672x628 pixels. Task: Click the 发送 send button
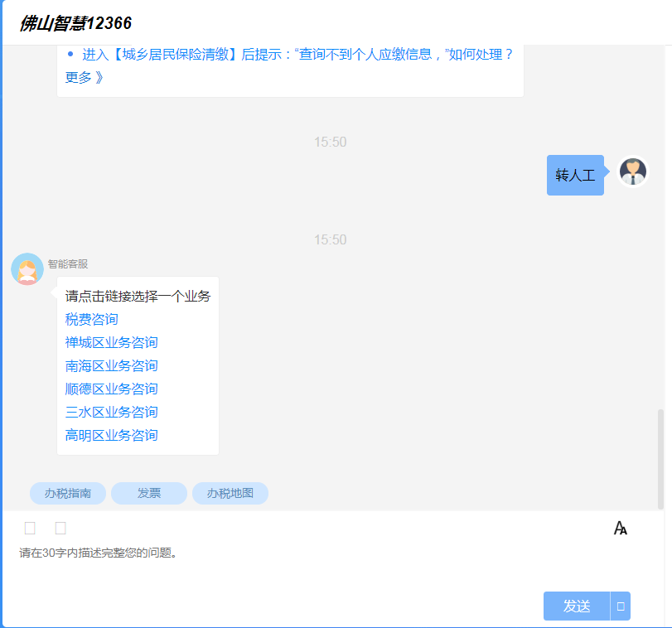coord(577,606)
